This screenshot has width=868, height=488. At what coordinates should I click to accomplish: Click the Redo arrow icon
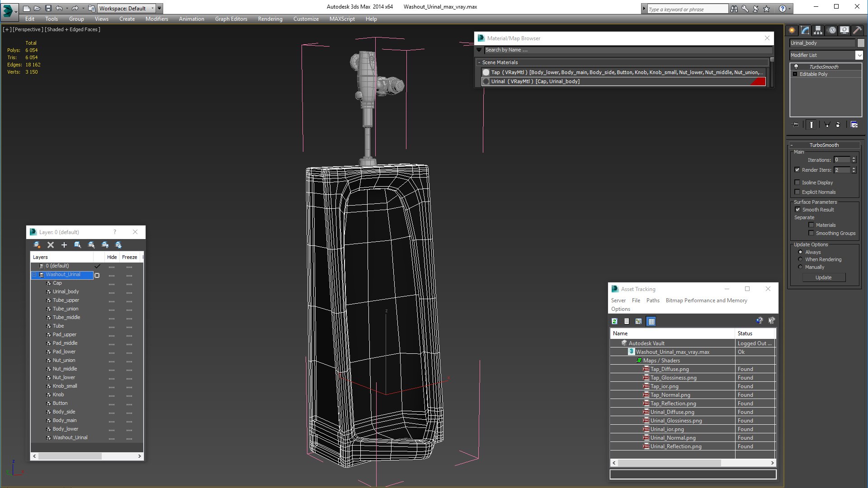[x=75, y=8]
